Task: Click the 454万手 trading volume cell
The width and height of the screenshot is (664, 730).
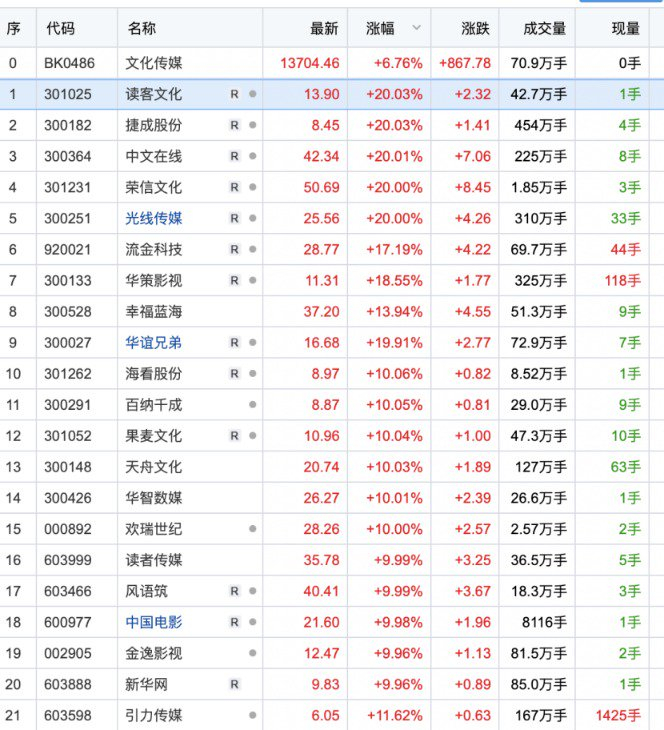Action: coord(541,125)
